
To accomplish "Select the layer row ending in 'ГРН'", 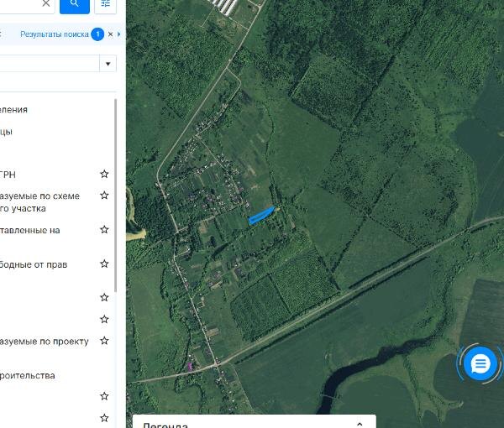I will tap(8, 175).
